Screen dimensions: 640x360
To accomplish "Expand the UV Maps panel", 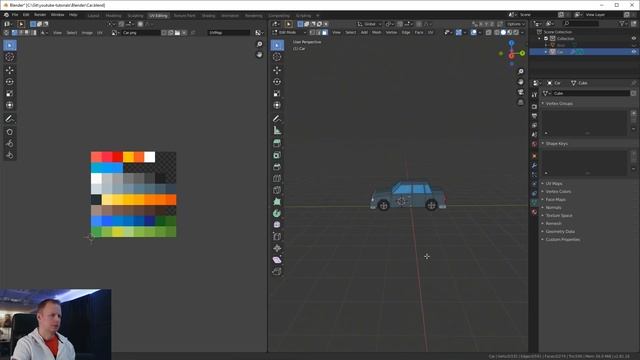I will (553, 184).
